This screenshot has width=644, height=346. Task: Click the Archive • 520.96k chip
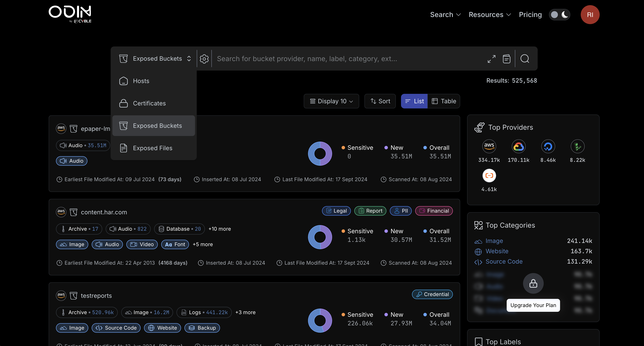pos(87,312)
